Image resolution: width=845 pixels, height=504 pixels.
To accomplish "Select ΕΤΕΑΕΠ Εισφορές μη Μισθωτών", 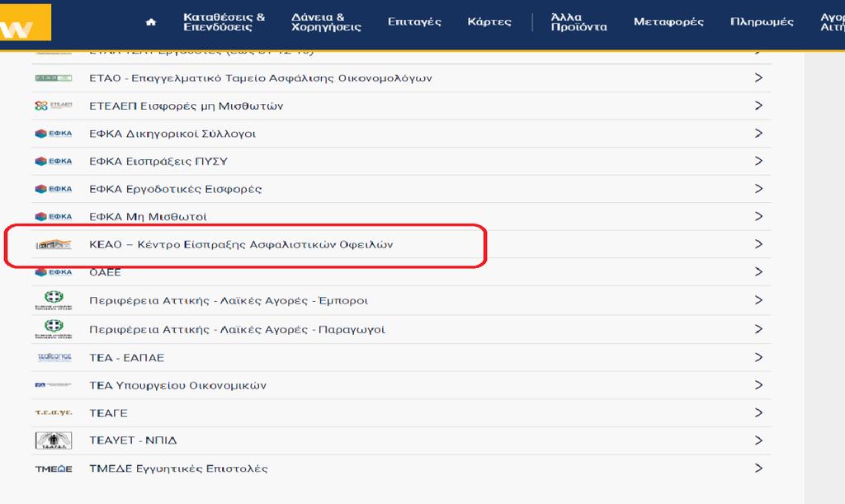I will 186,106.
